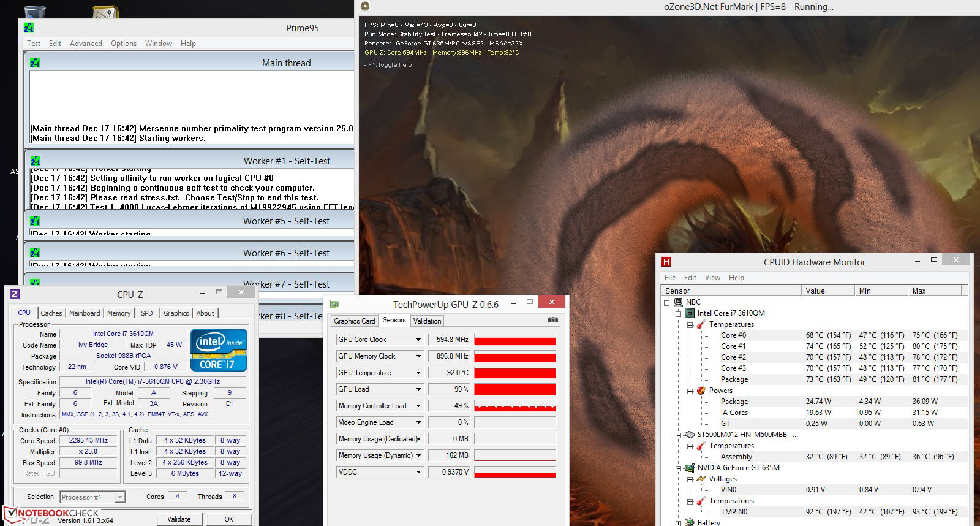Click the FurMark title bar icon
Image resolution: width=980 pixels, height=526 pixels.
point(365,7)
